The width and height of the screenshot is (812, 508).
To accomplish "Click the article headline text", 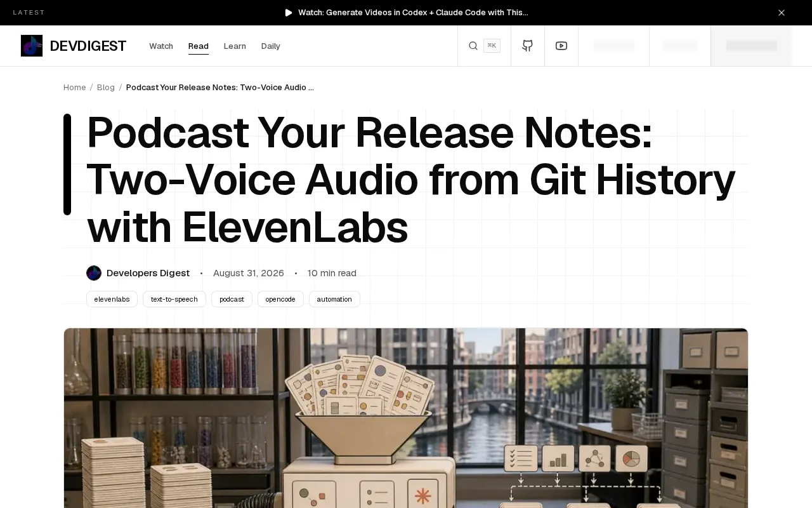I will coord(411,180).
